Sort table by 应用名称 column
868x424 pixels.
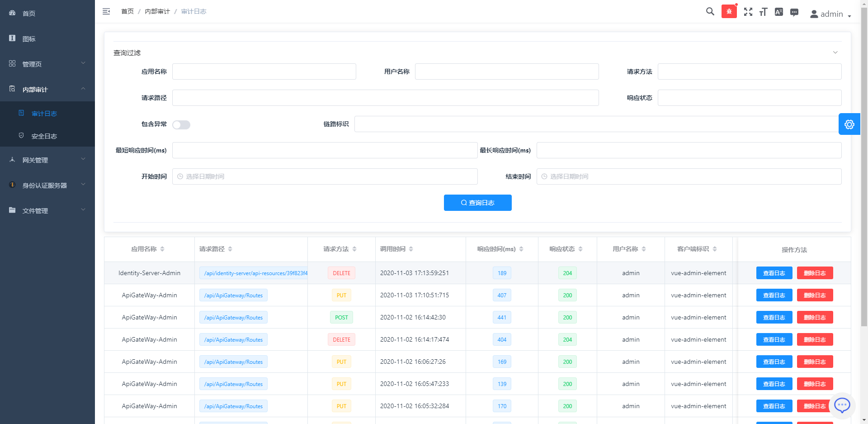[x=162, y=249]
